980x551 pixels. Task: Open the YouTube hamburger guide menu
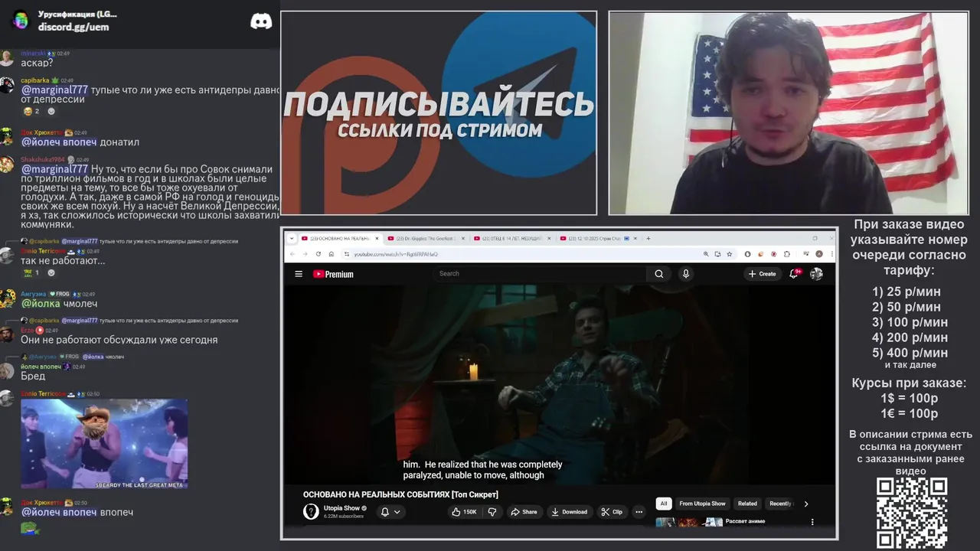click(299, 274)
